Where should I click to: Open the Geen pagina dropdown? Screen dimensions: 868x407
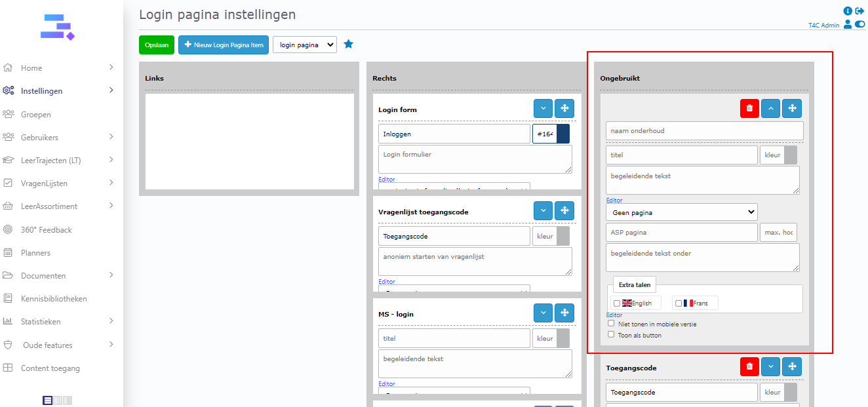(681, 212)
